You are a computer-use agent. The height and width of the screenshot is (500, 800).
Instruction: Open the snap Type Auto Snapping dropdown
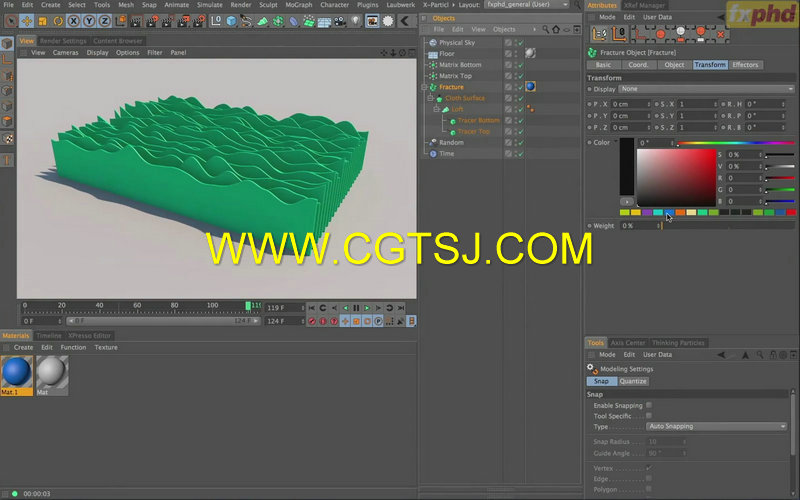[x=716, y=427]
